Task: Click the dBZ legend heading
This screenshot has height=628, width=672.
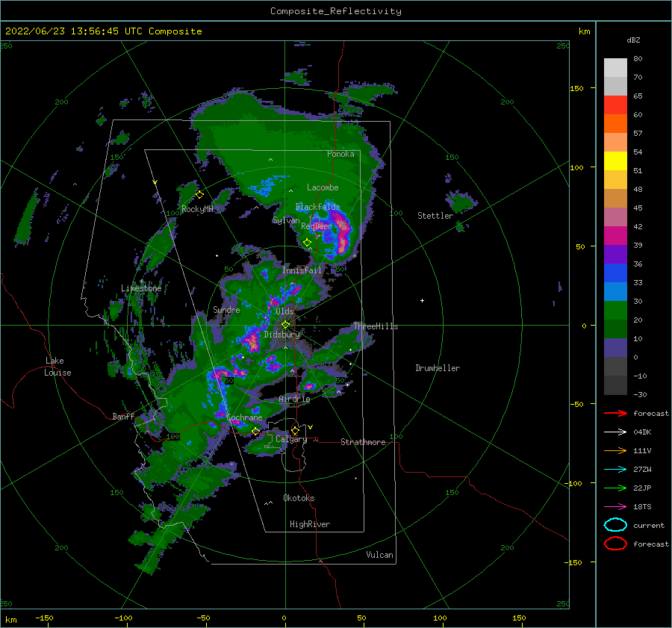Action: (633, 40)
